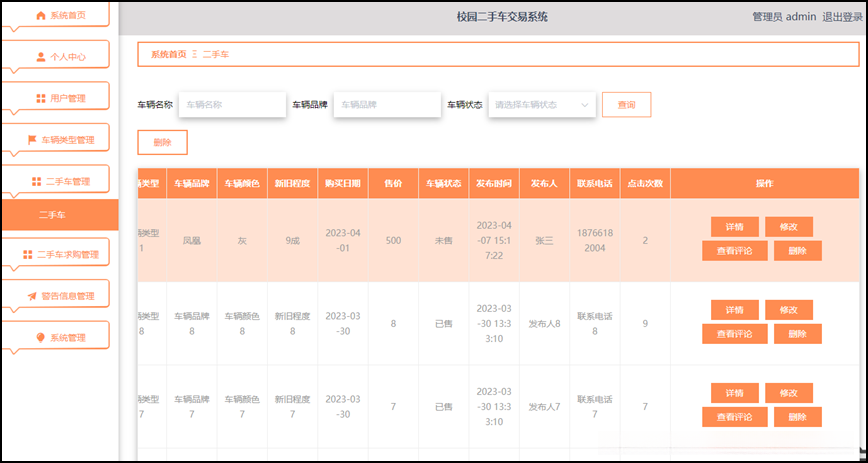This screenshot has height=463, width=868.
Task: Click 删除 in the 凤凰 row
Action: (798, 251)
